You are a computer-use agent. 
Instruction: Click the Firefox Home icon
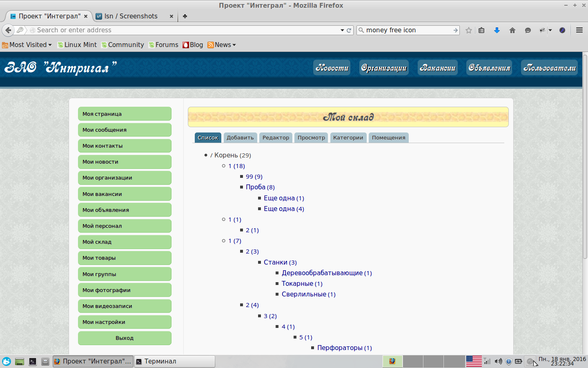512,30
